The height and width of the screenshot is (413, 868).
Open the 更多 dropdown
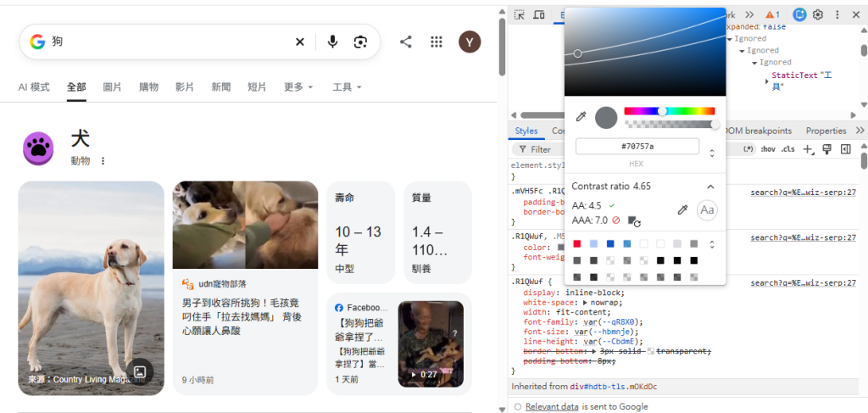(298, 87)
